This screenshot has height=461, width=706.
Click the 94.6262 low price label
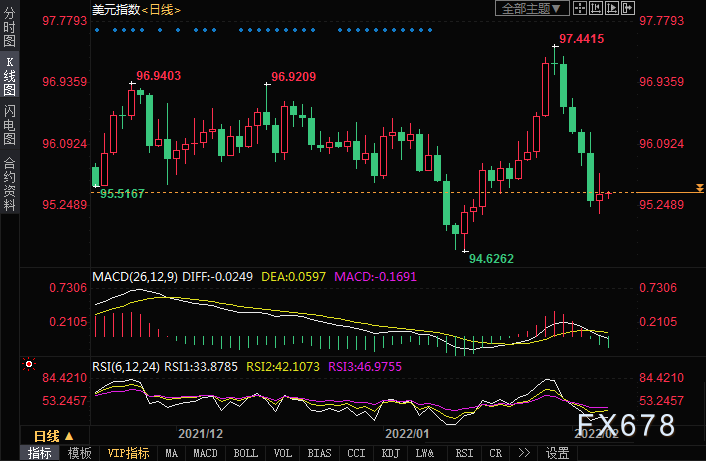coord(491,259)
